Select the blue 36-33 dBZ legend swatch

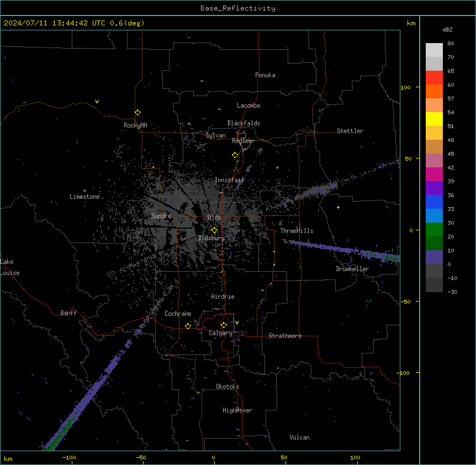click(434, 202)
